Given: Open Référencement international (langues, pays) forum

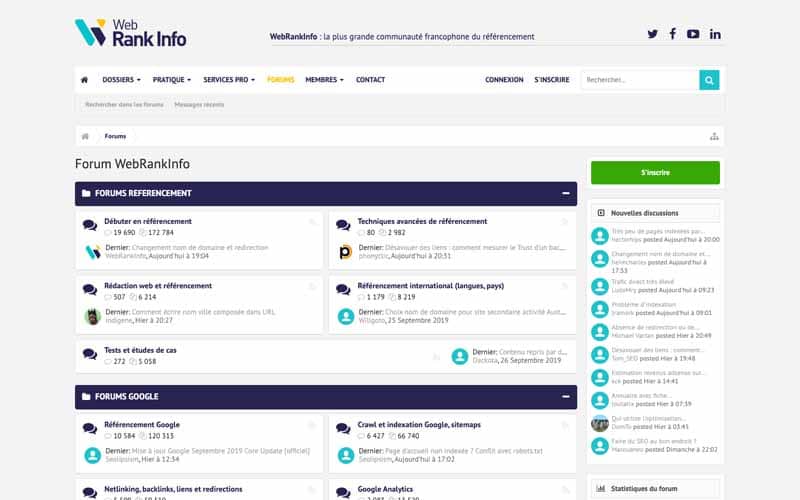Looking at the screenshot, I should [x=431, y=286].
